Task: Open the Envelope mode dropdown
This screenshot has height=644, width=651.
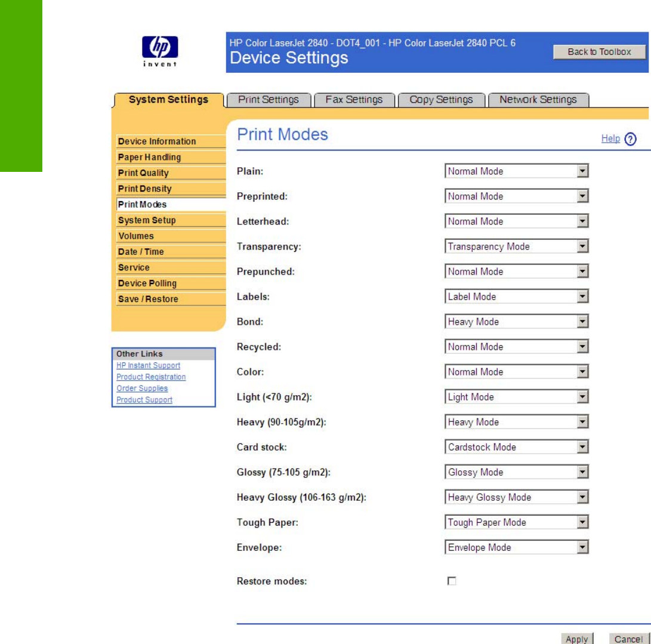Action: [x=517, y=547]
